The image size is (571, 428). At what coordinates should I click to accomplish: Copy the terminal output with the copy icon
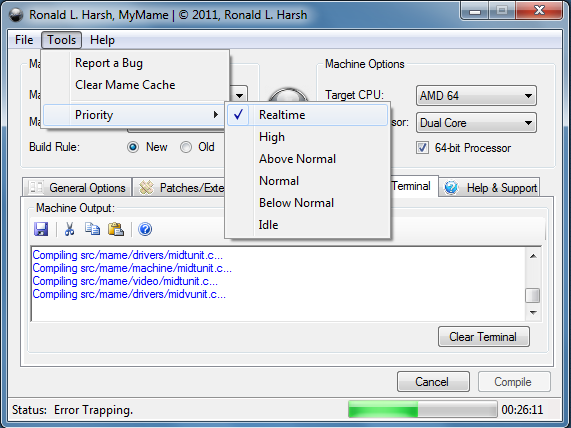(x=92, y=229)
